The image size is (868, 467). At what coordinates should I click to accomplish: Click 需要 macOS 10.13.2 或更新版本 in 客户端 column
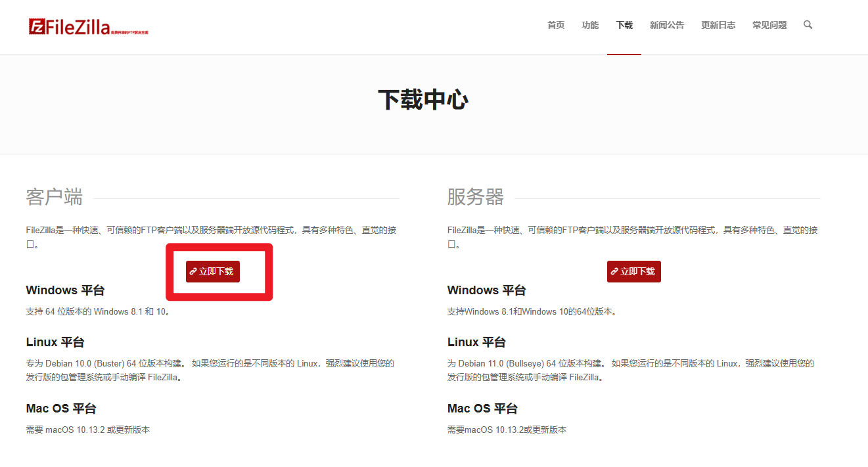coord(88,430)
